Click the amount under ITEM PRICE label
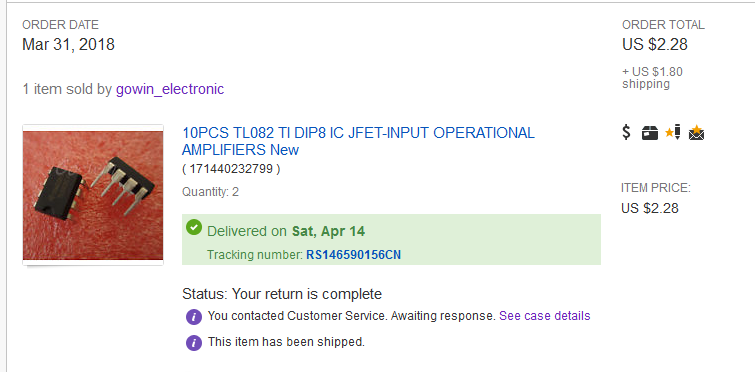The height and width of the screenshot is (372, 755). pyautogui.click(x=650, y=208)
